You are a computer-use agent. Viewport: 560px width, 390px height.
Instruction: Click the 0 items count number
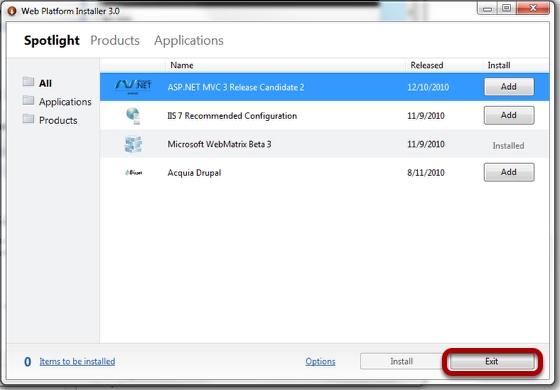(x=28, y=362)
